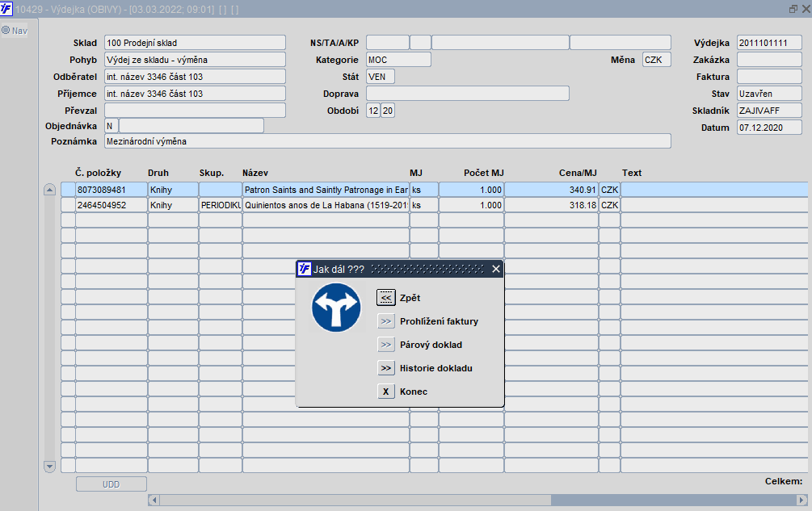Click the Poznámka field with Mezinárodní výměna
This screenshot has height=511, width=812.
pyautogui.click(x=387, y=141)
